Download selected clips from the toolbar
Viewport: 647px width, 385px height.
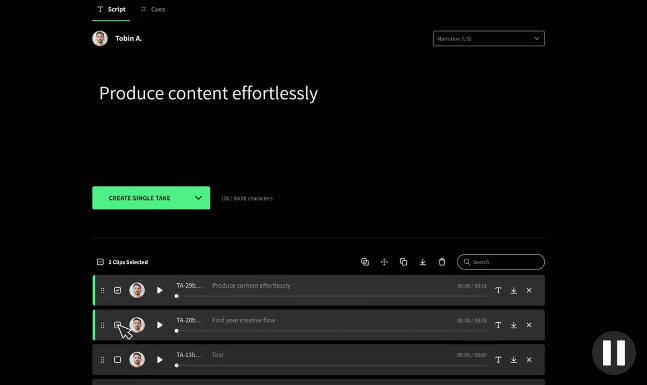(x=423, y=262)
